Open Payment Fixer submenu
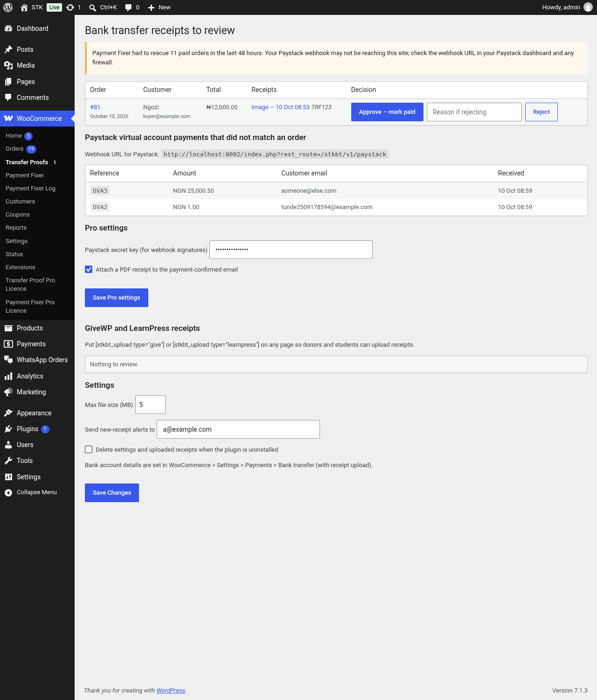597x700 pixels. click(25, 175)
